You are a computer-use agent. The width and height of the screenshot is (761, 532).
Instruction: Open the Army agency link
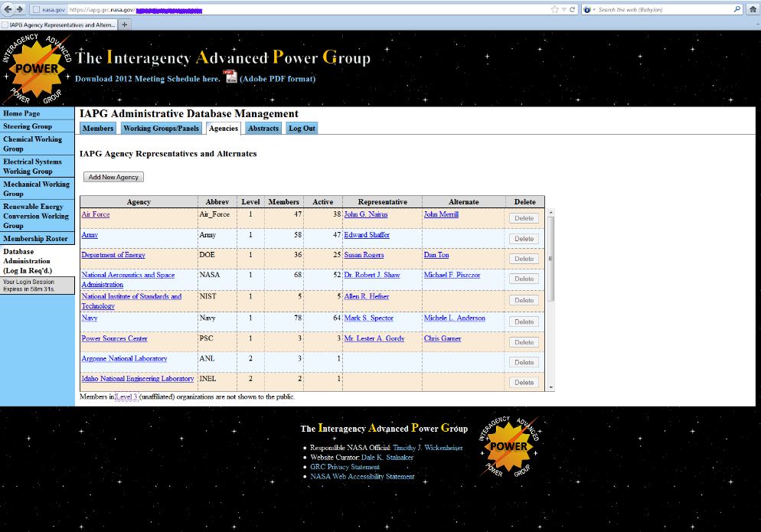pos(90,234)
